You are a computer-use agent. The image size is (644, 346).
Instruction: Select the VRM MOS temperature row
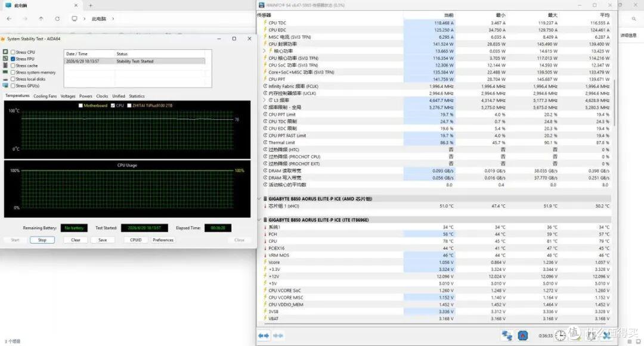coord(436,255)
